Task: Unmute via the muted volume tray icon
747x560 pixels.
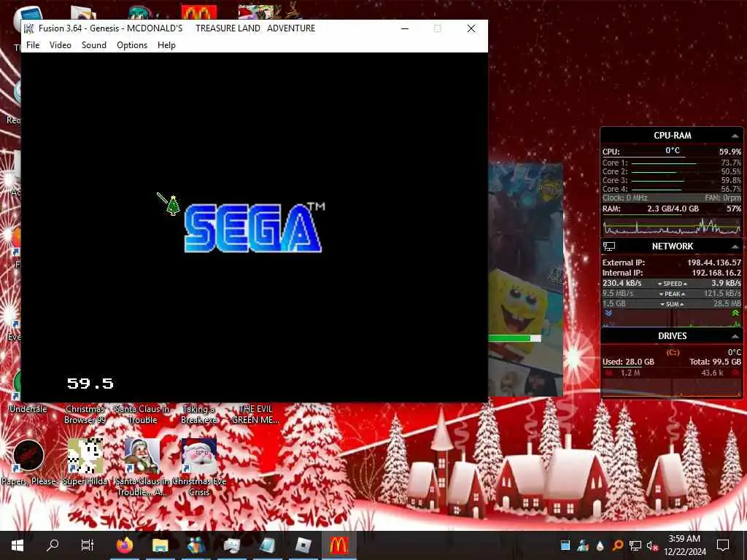Action: coord(652,545)
